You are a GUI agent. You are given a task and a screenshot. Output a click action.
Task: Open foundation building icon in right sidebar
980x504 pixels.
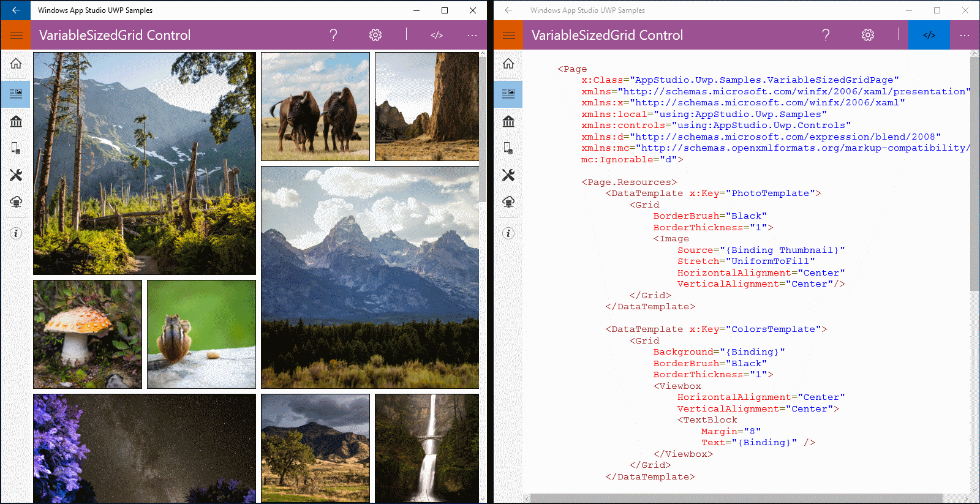coord(508,121)
